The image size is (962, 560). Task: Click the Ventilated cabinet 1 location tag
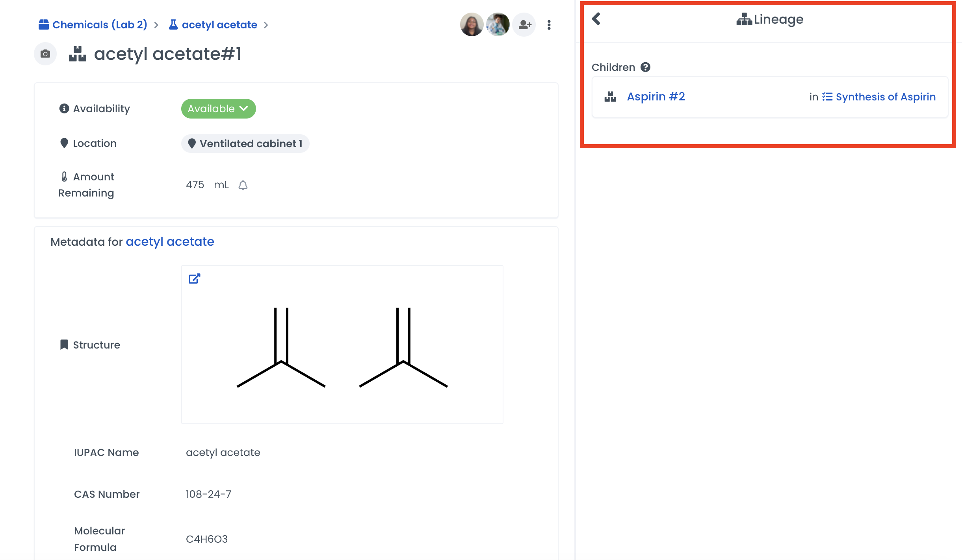pos(245,144)
